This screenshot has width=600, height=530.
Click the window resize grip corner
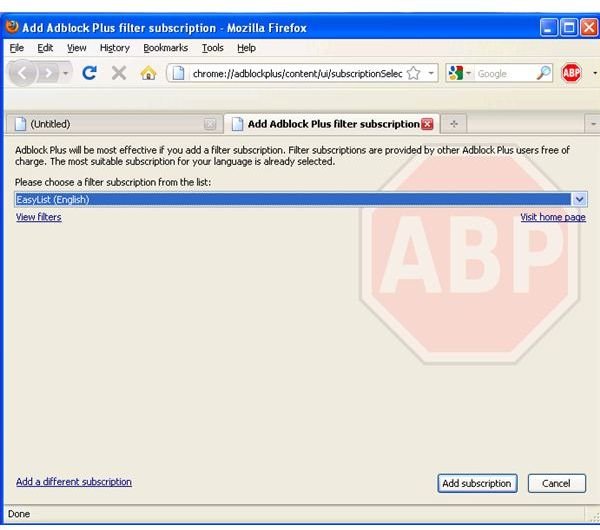click(595, 517)
